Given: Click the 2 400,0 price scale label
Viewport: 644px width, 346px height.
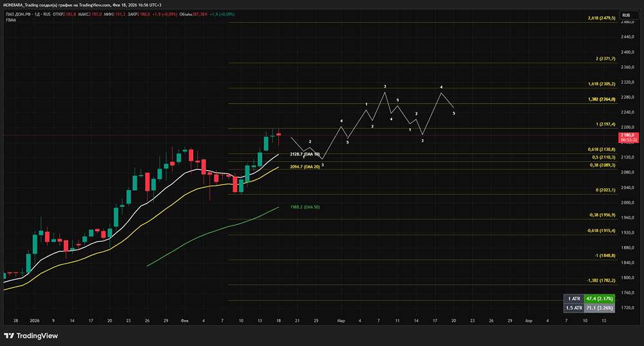Looking at the screenshot, I should (627, 52).
